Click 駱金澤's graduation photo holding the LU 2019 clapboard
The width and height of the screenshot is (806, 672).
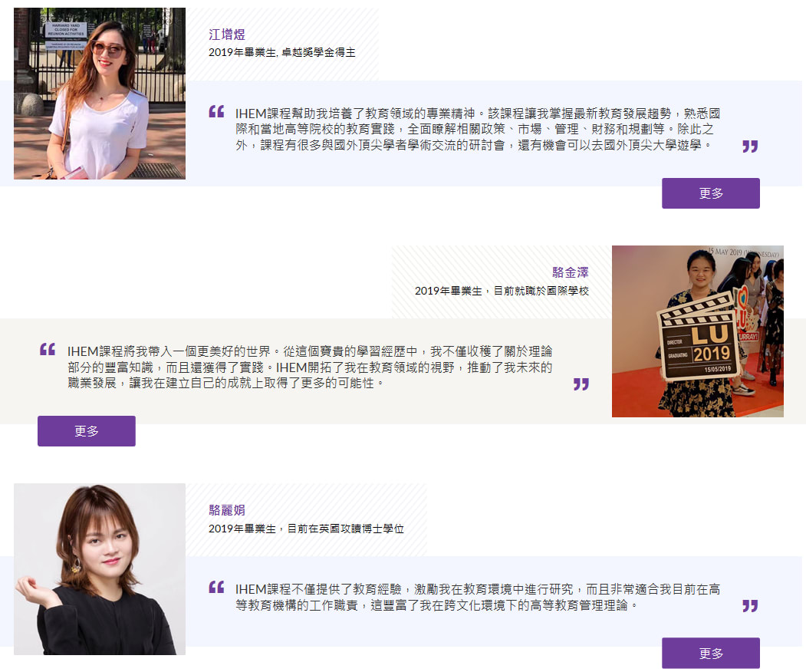pyautogui.click(x=697, y=331)
